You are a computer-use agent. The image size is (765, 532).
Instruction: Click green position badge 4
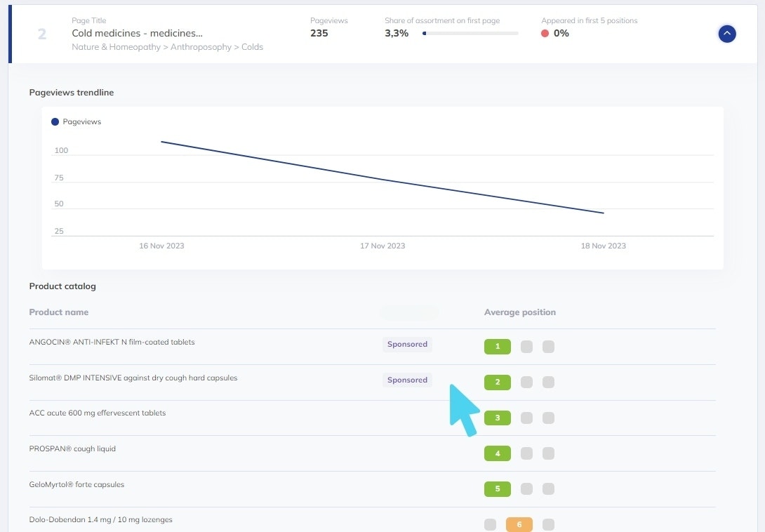click(x=498, y=453)
